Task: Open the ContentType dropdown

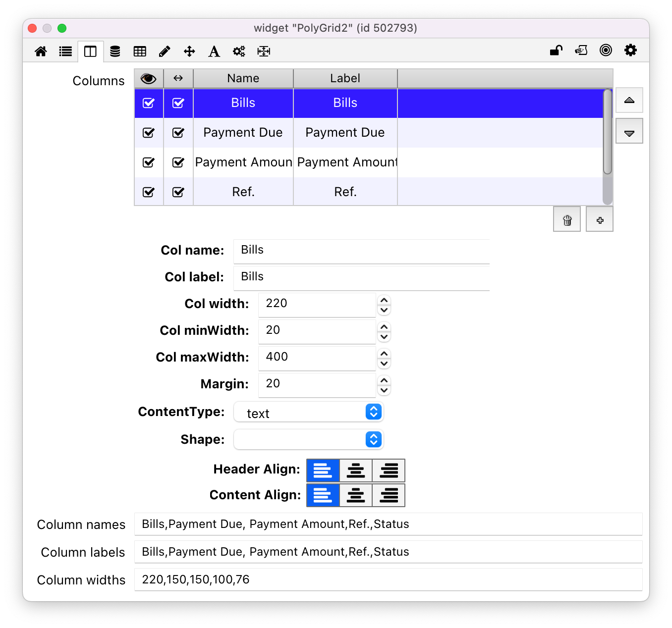Action: (x=309, y=412)
